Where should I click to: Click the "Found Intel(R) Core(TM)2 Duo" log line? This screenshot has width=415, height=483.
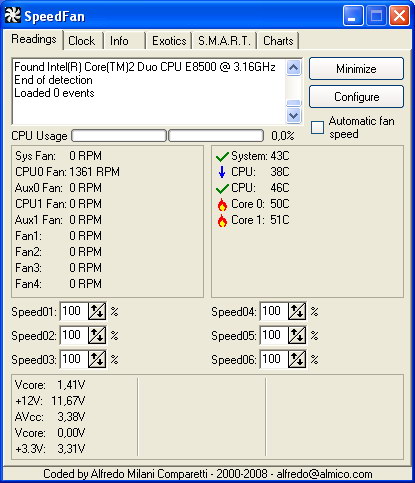click(x=145, y=67)
